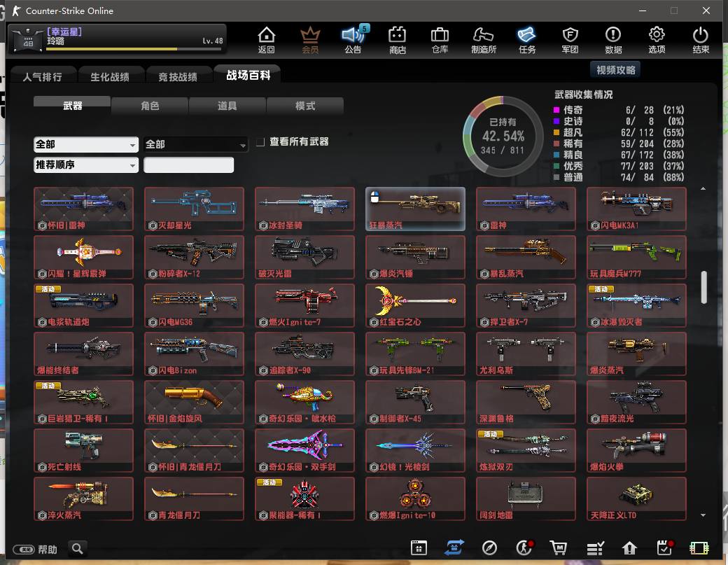Select the 战场百科 tab

coord(248,75)
